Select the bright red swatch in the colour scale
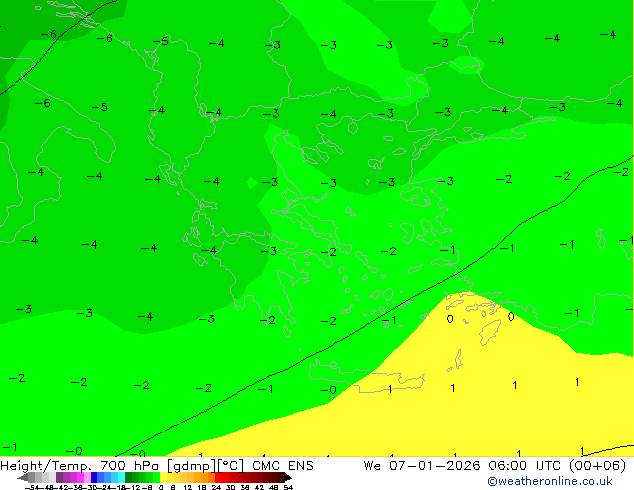634x490 pixels. click(218, 477)
